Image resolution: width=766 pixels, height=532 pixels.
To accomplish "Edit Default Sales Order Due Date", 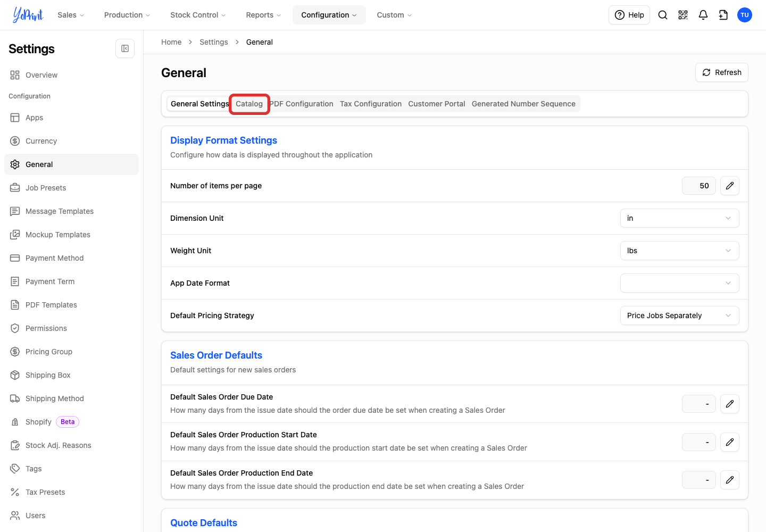I will (x=730, y=404).
